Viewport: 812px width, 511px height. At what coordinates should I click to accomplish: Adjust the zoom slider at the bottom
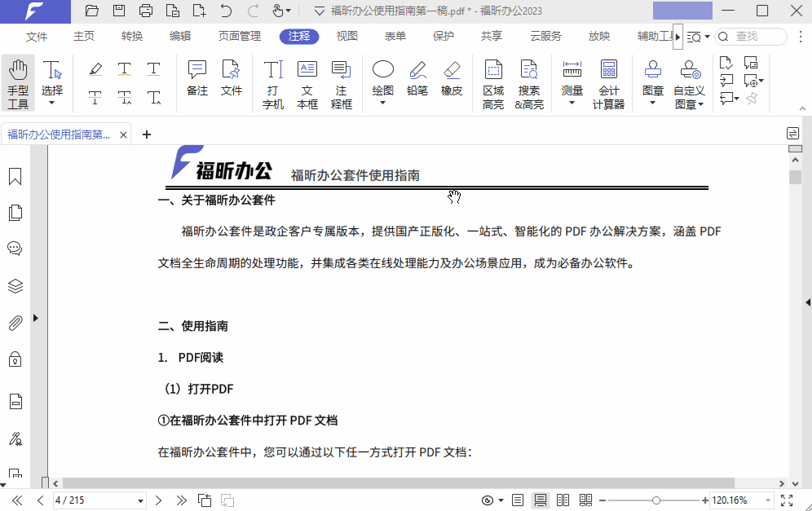click(655, 500)
